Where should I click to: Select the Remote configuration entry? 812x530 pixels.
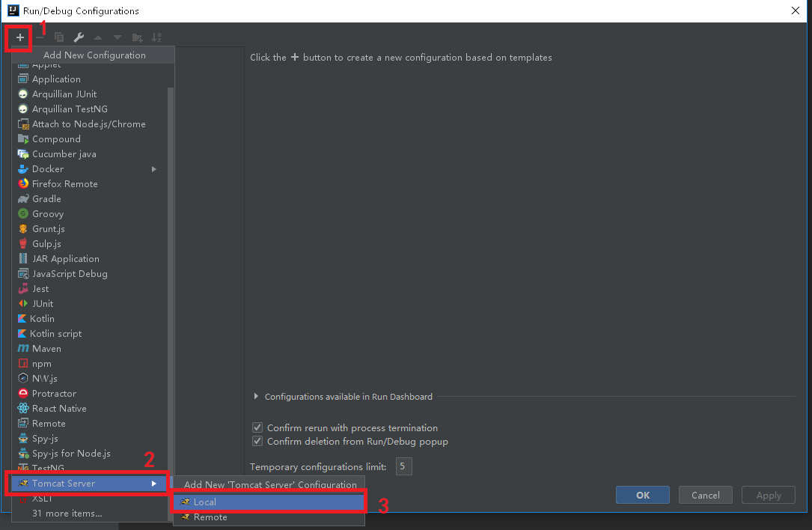point(90,423)
